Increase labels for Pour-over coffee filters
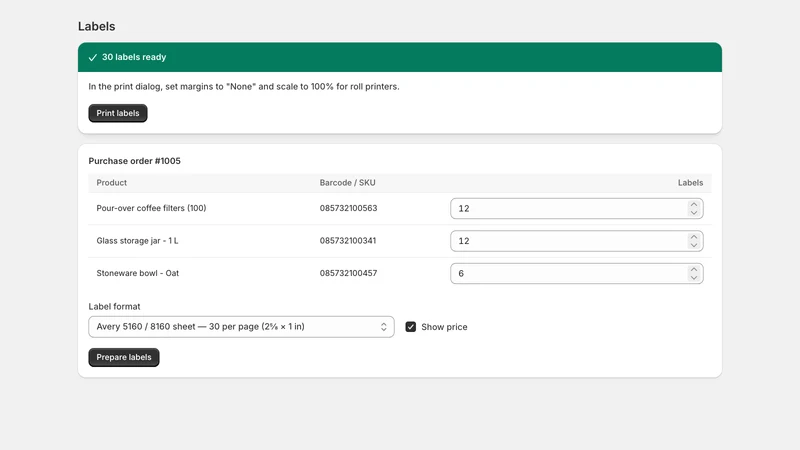800x450 pixels. click(693, 204)
